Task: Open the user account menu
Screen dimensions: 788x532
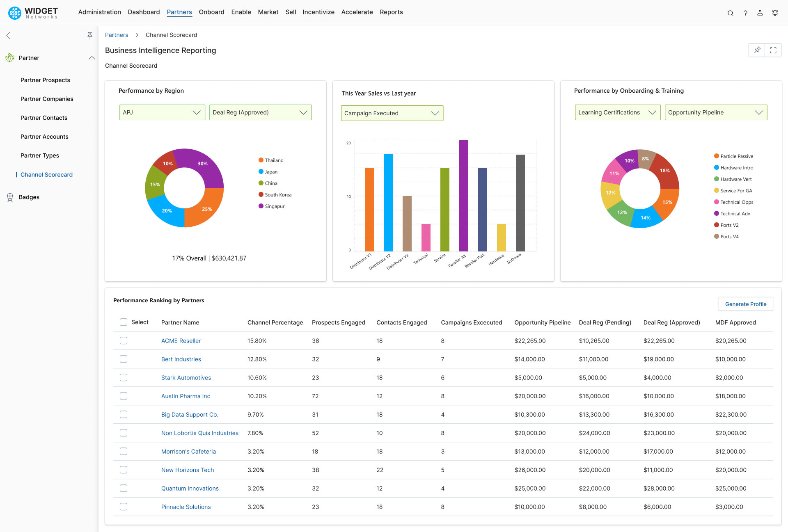Action: [760, 13]
